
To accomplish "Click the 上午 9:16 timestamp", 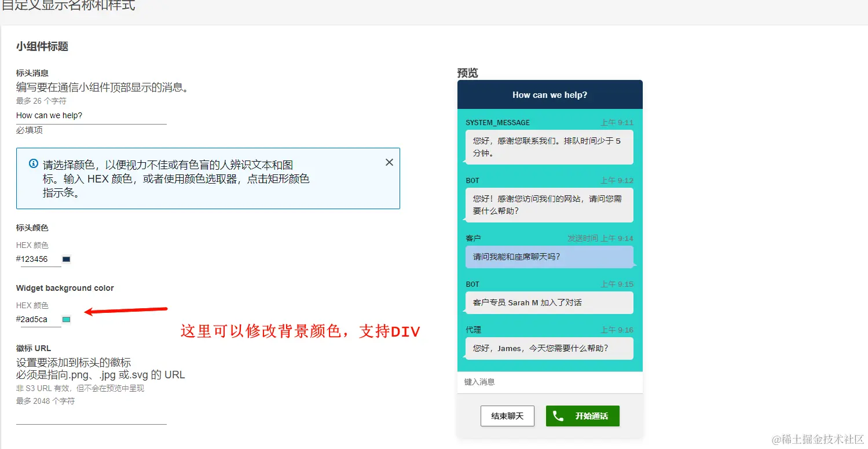I will point(617,330).
